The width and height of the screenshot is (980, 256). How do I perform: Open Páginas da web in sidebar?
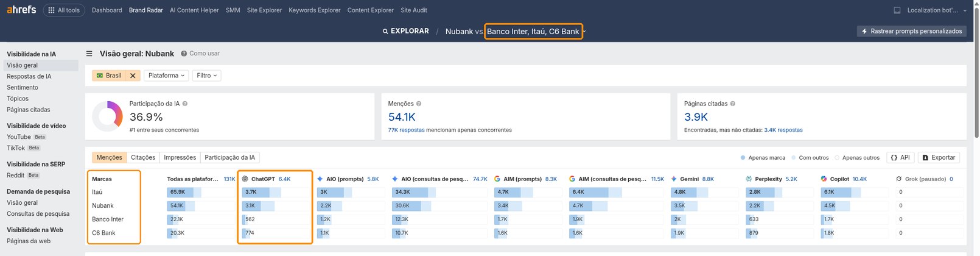(x=29, y=241)
